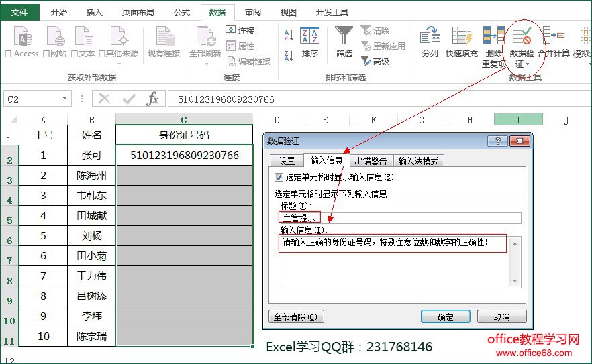Viewport: 592px width, 364px height.
Task: Click the confirm entry checkmark in formula bar
Action: 129,99
